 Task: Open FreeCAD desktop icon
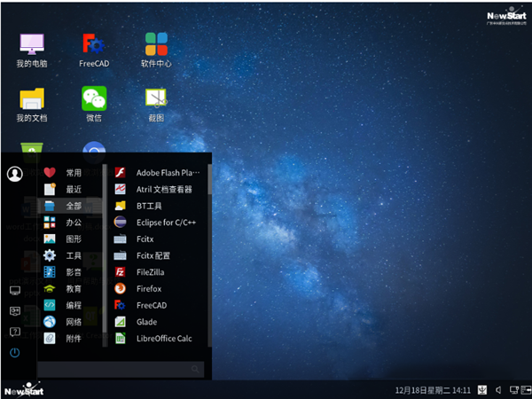[94, 50]
